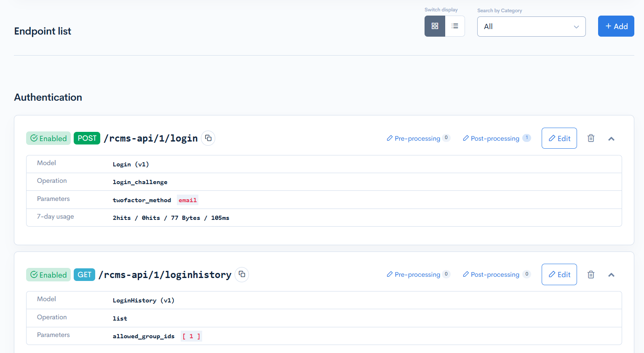Toggle Enabled status on the login endpoint

pyautogui.click(x=48, y=138)
